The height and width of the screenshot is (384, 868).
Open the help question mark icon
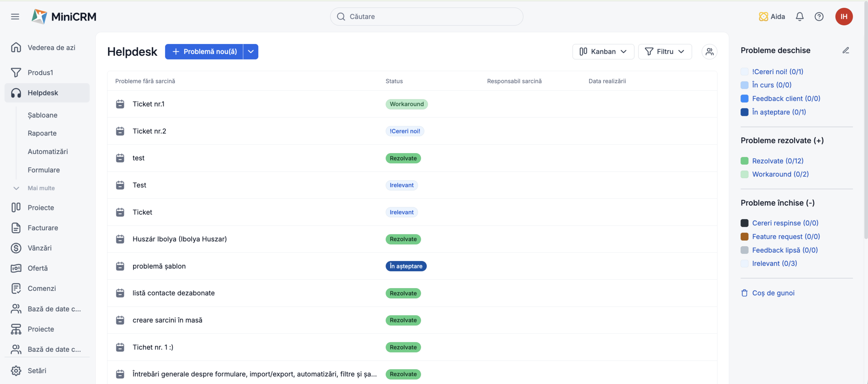click(x=819, y=17)
